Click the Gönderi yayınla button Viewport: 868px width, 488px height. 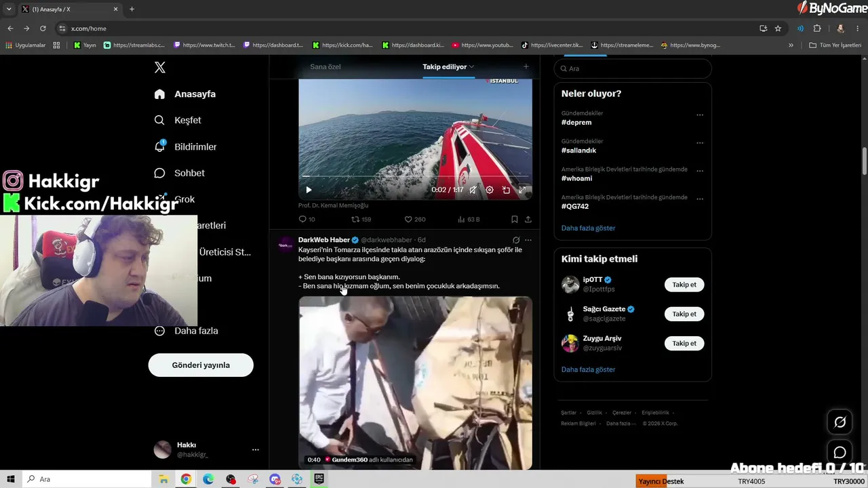pos(201,365)
